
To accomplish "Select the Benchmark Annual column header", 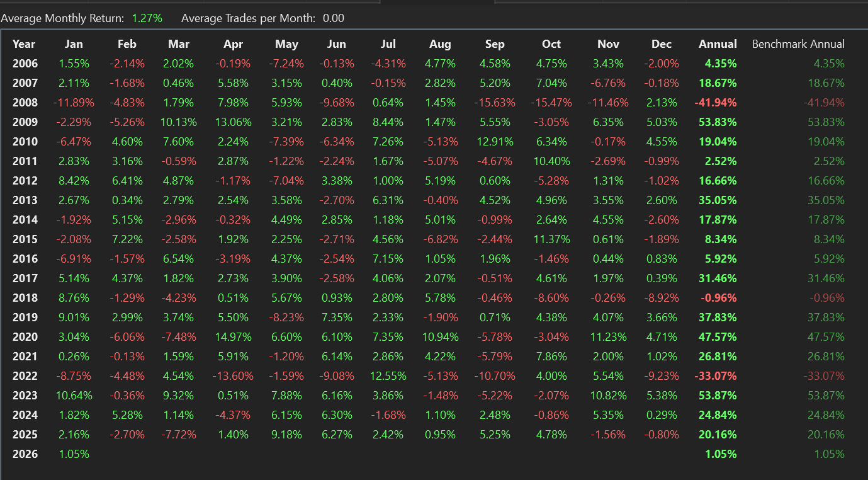I will (x=798, y=44).
